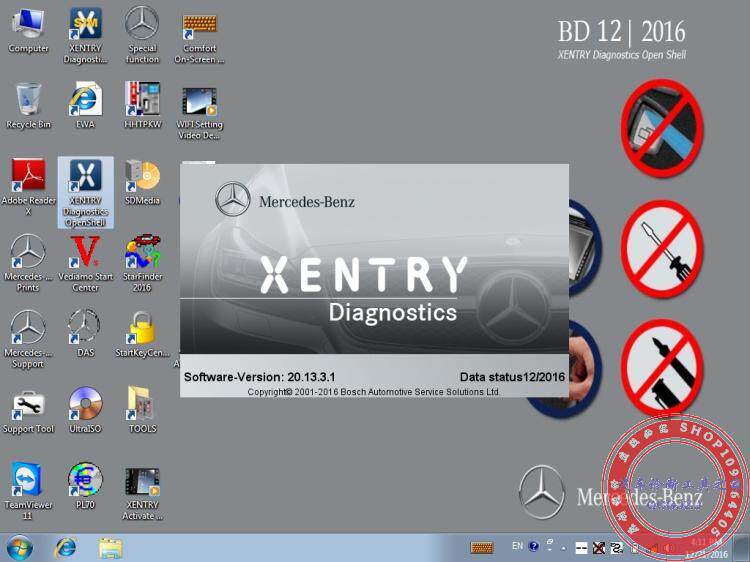Click the Mercedes-Benz star on the splash
This screenshot has width=750, height=562.
[232, 199]
